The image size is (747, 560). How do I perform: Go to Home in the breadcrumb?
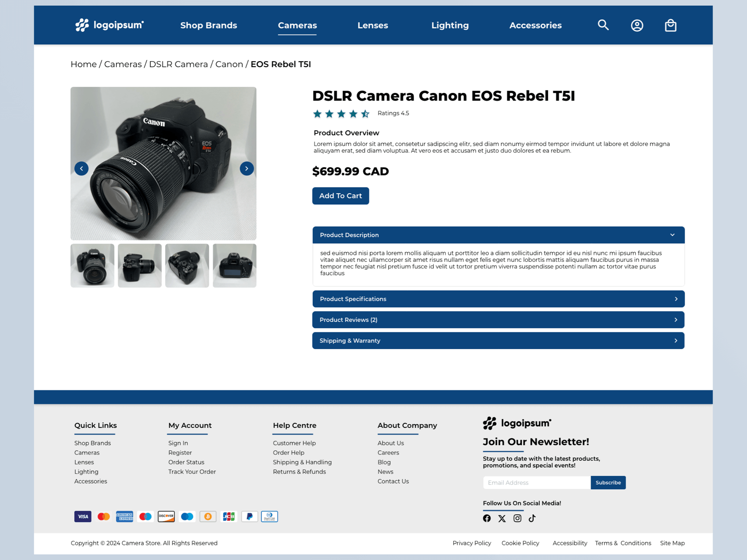point(84,64)
